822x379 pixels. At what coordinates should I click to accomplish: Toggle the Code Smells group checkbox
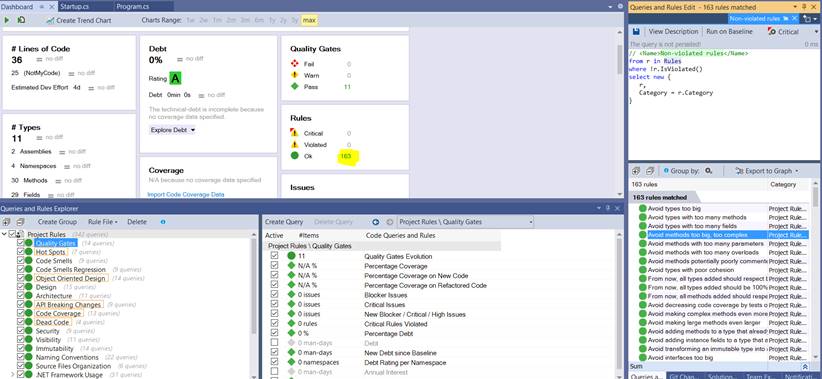(x=20, y=261)
